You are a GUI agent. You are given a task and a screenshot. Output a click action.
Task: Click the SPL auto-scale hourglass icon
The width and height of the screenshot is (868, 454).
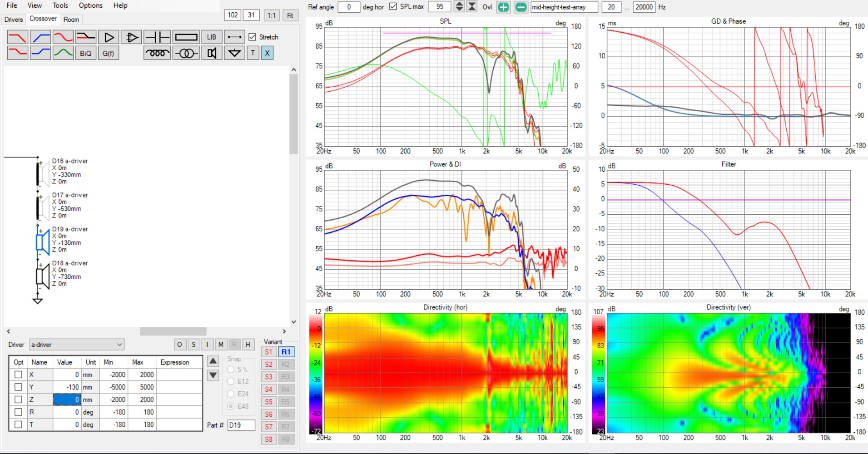[472, 6]
